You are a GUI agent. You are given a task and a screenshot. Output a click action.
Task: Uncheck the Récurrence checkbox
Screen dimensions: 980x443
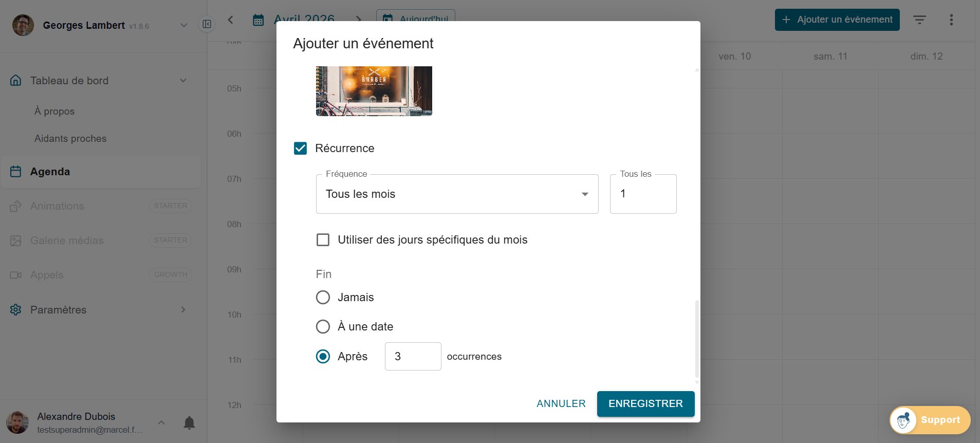(x=300, y=148)
